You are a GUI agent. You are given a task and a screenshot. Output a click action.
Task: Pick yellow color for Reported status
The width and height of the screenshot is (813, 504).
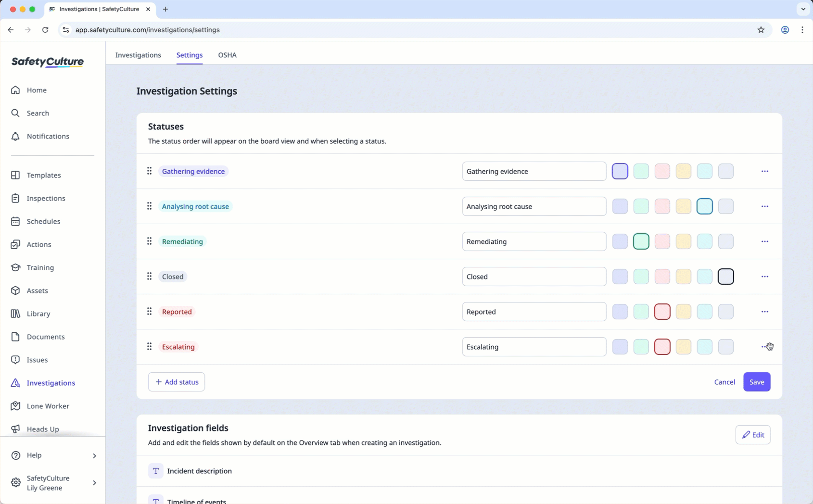[x=684, y=312]
